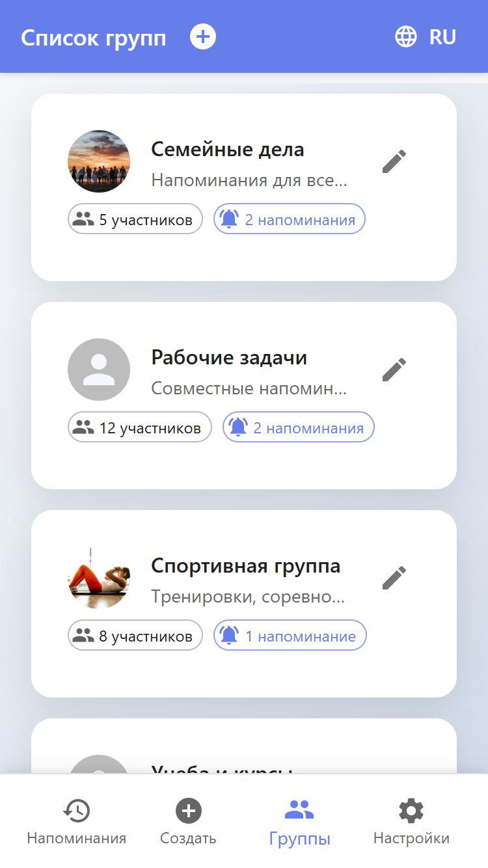Edit the Семейные дела group
Image resolution: width=488 pixels, height=868 pixels.
394,161
